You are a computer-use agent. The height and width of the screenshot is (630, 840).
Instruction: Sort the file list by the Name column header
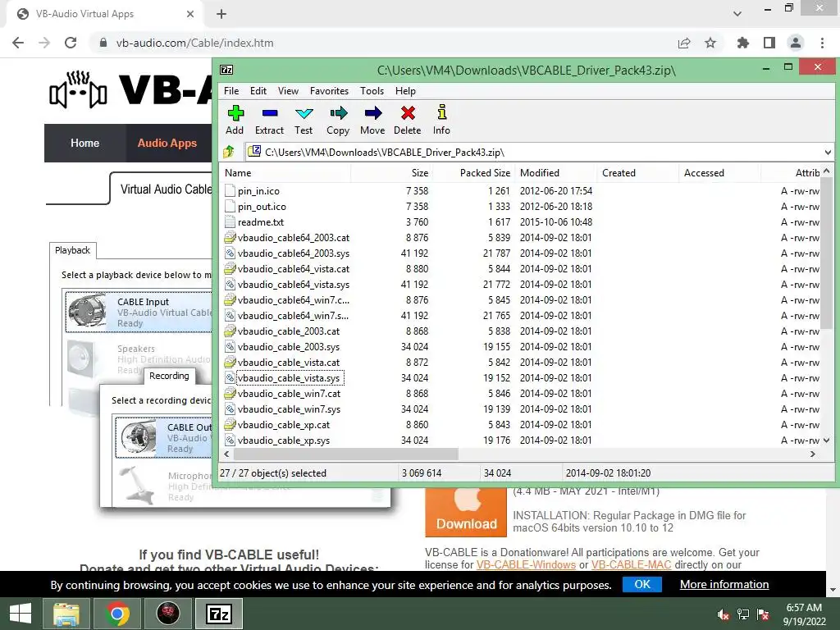point(286,173)
